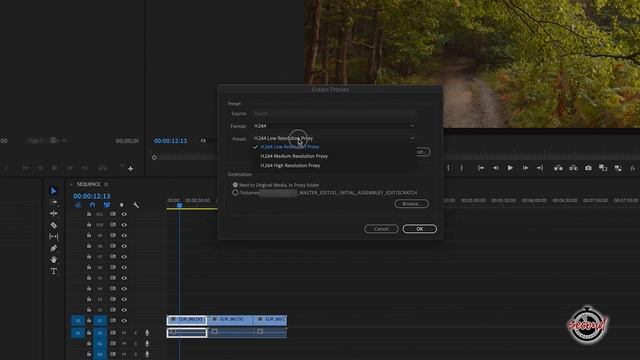Choose H.264 Medium Resolution Proxy
The width and height of the screenshot is (640, 360).
294,156
